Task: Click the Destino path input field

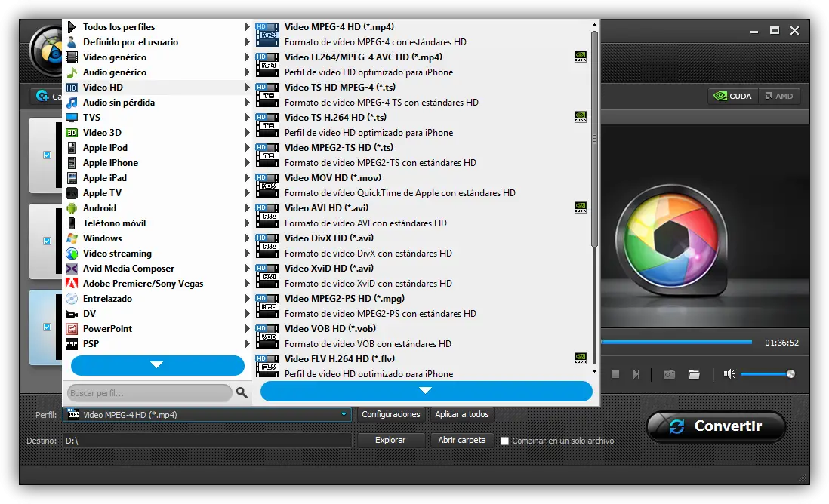Action: click(207, 441)
